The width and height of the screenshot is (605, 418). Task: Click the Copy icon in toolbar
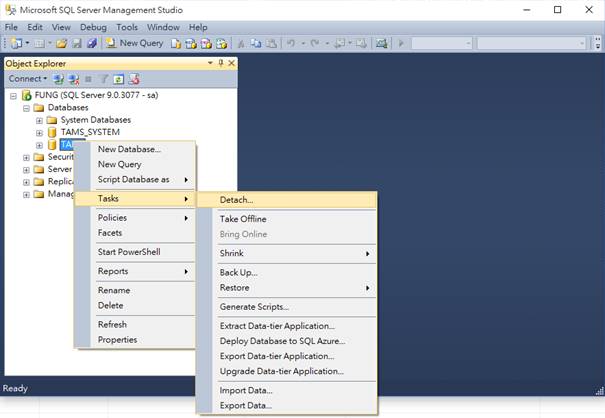[x=256, y=43]
